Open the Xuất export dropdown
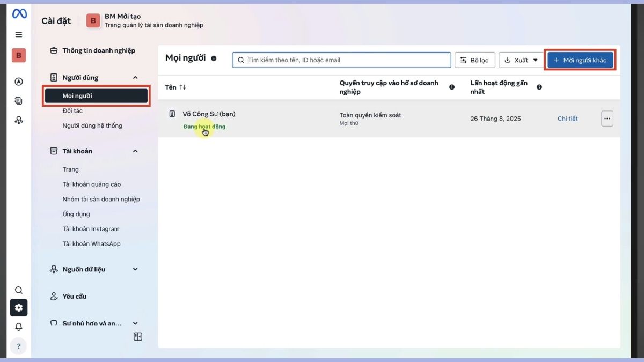This screenshot has width=644, height=362. click(521, 60)
